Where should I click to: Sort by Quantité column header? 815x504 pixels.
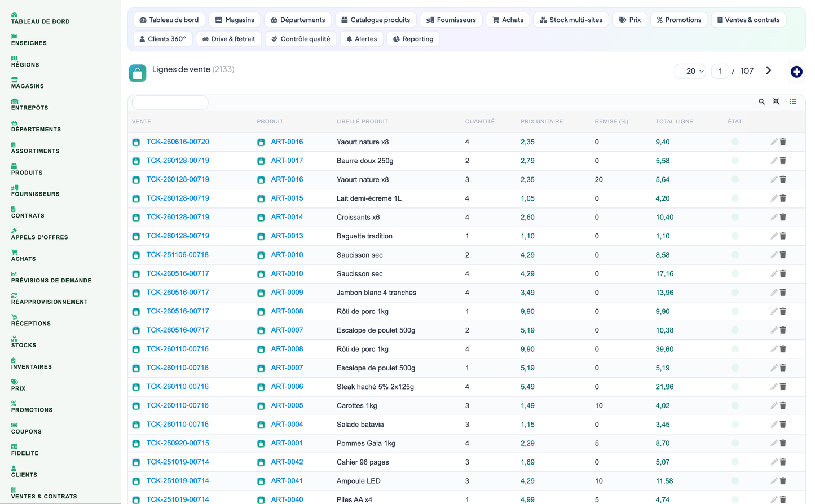pos(479,122)
